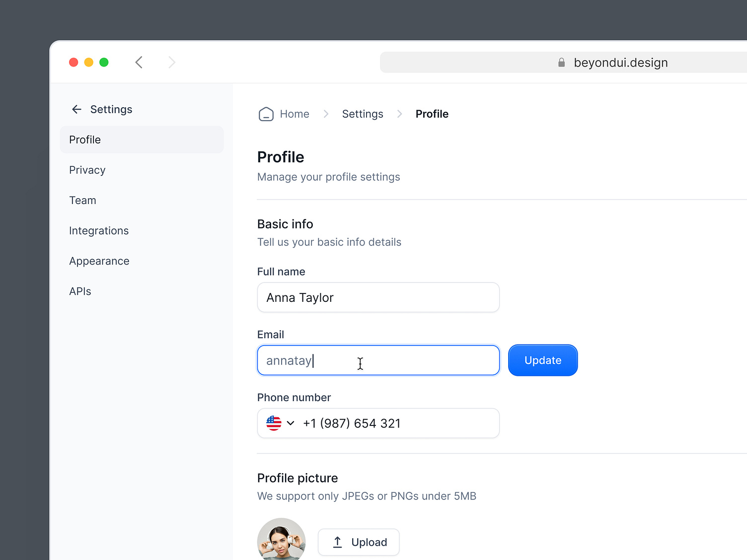This screenshot has width=747, height=560.
Task: Open the Integrations settings section
Action: pyautogui.click(x=99, y=230)
